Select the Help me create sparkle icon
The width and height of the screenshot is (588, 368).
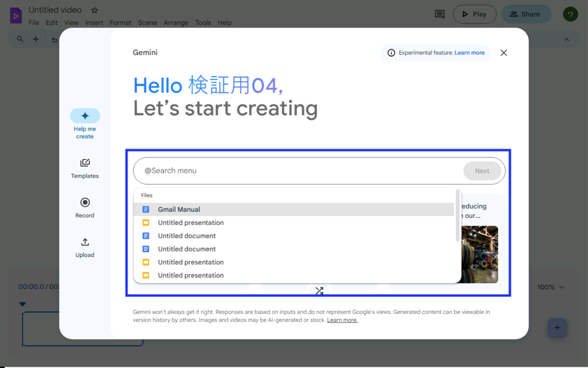pos(85,116)
